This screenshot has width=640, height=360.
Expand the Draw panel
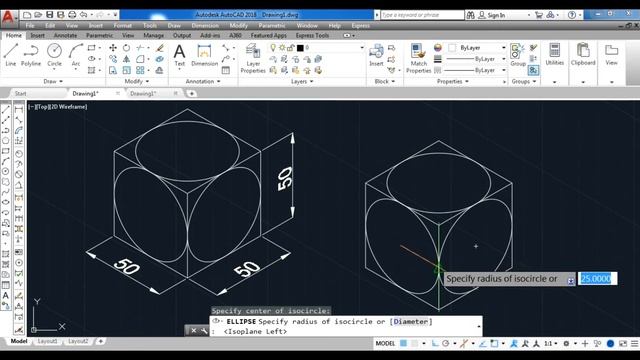53,82
